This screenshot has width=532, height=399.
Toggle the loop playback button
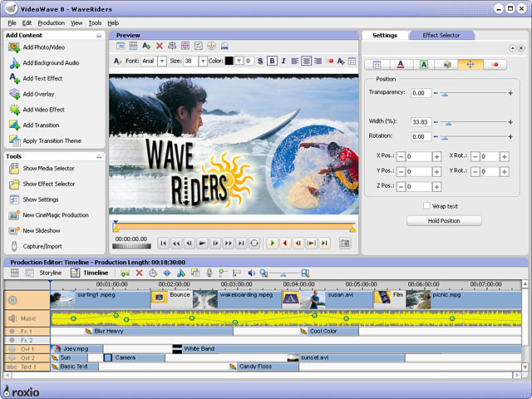254,243
